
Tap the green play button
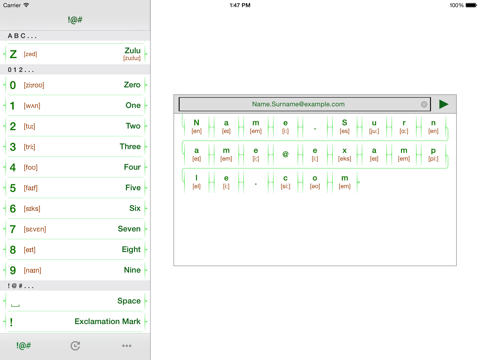coord(443,104)
